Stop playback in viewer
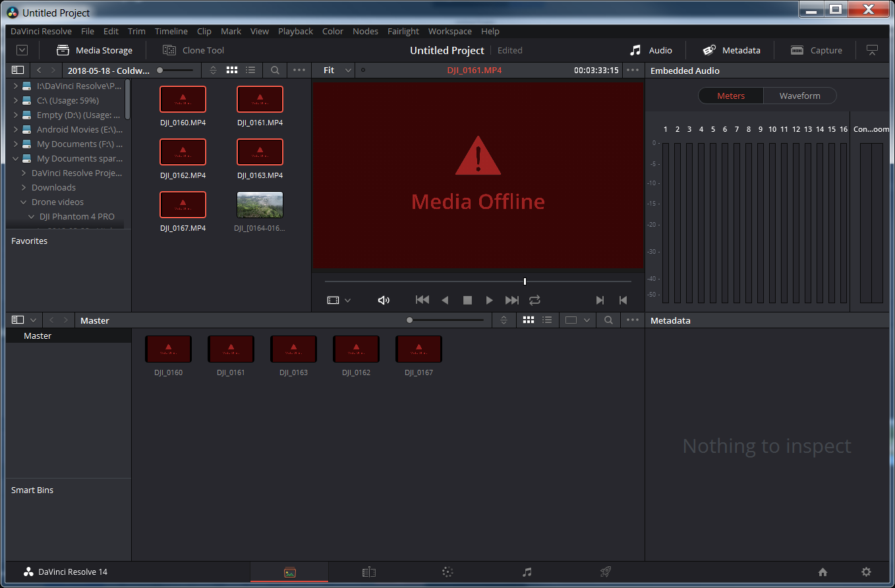Image resolution: width=895 pixels, height=588 pixels. 467,300
